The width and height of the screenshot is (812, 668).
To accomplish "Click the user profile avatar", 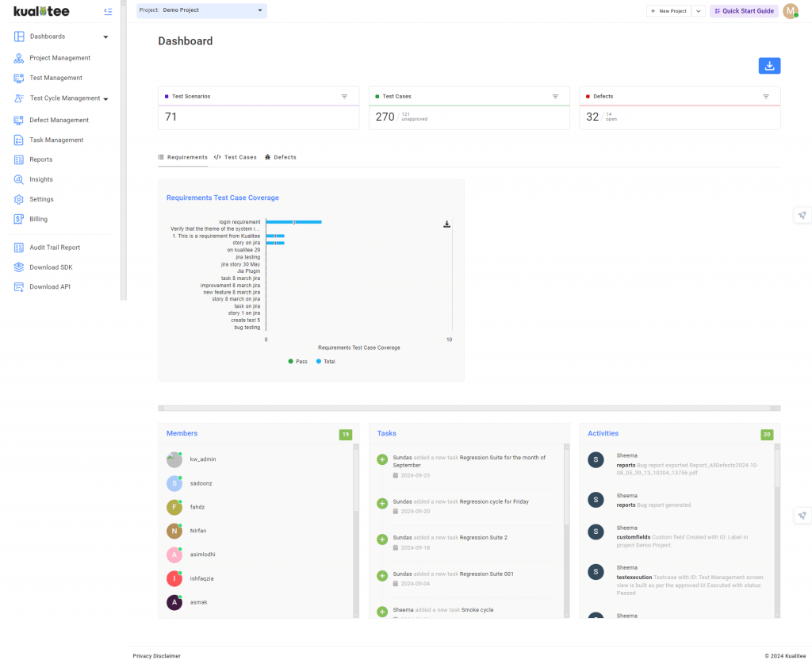I will 791,11.
